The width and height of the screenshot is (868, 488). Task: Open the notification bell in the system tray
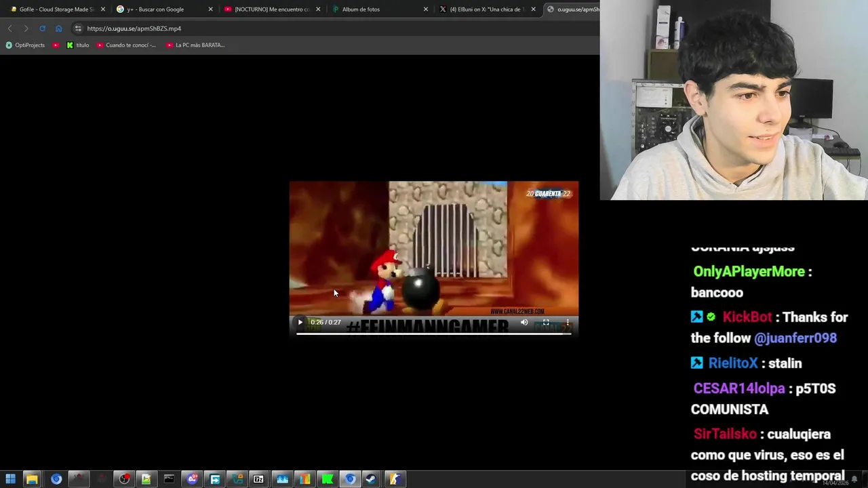tap(854, 479)
